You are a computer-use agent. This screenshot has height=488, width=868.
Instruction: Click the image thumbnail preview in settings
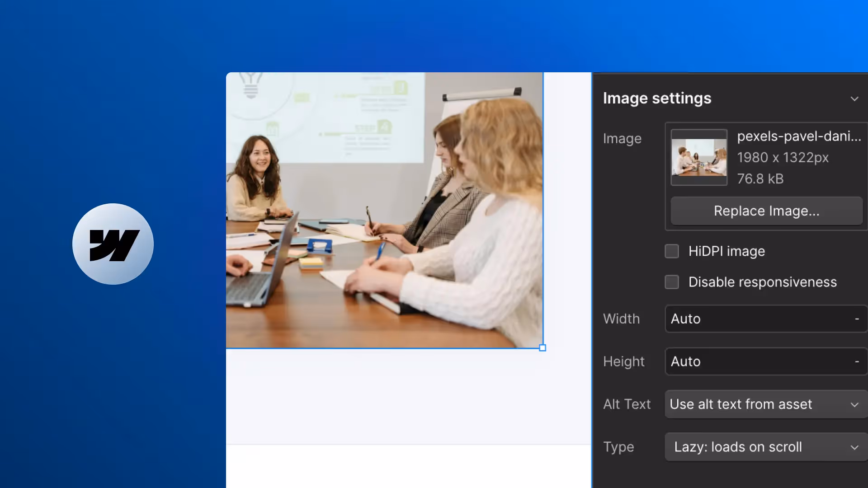(x=699, y=157)
